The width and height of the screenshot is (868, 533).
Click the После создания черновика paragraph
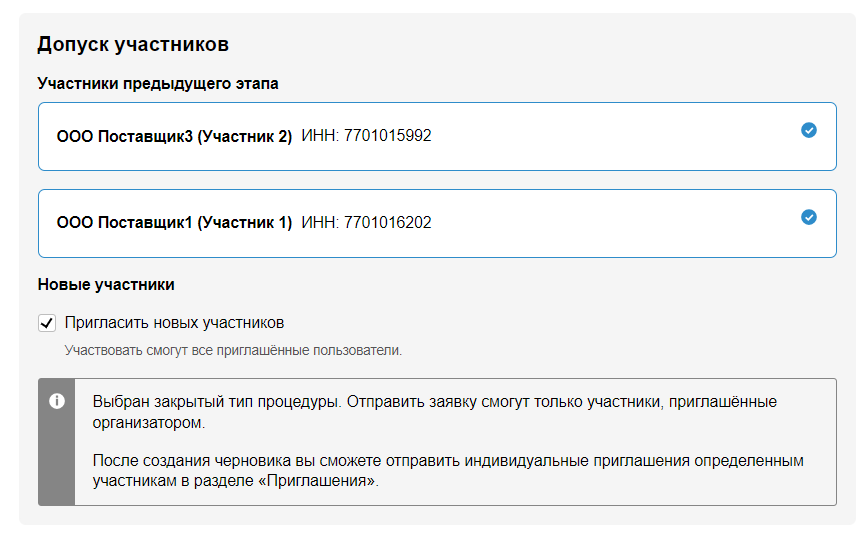(x=400, y=461)
